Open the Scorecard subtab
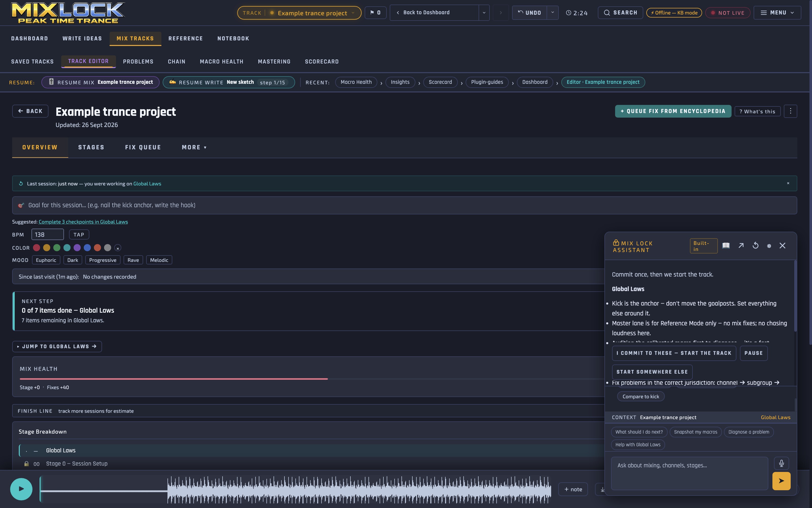This screenshot has height=508, width=812. (322, 61)
